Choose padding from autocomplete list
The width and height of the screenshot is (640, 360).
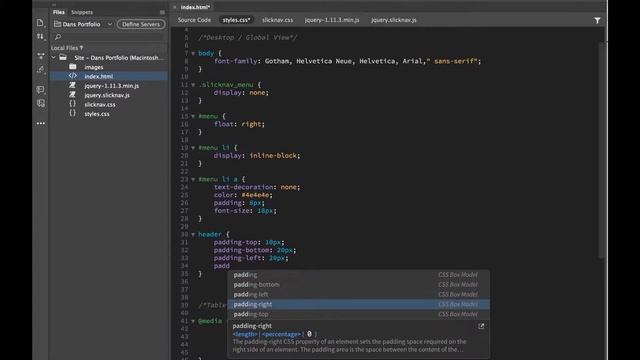click(x=358, y=275)
